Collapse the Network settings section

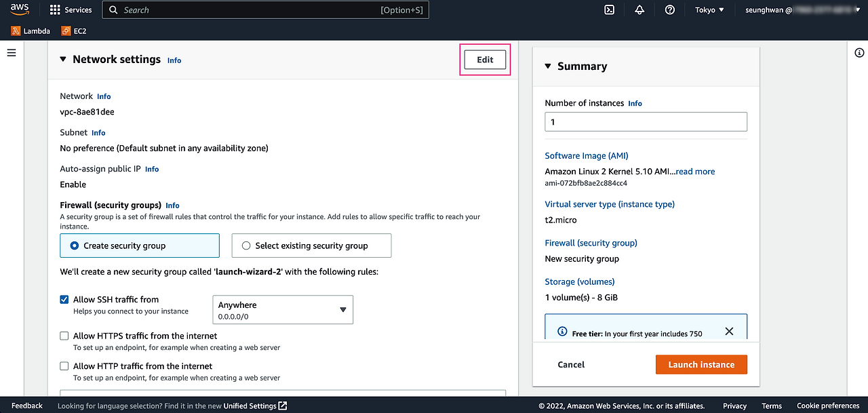point(62,59)
